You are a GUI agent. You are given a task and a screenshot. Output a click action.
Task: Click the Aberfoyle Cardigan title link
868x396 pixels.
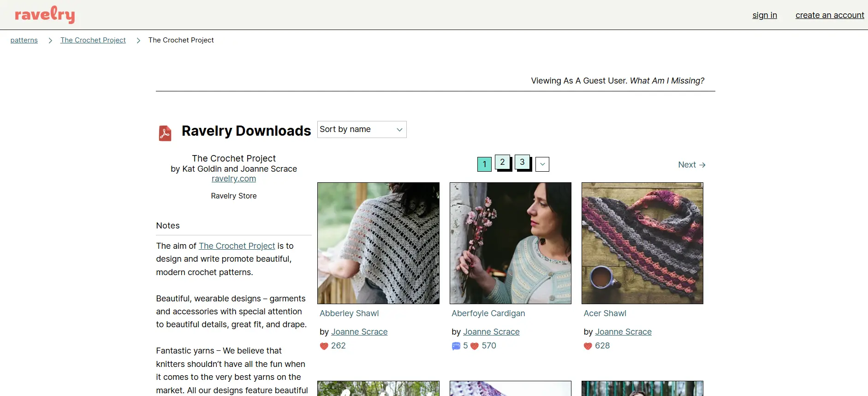click(488, 313)
